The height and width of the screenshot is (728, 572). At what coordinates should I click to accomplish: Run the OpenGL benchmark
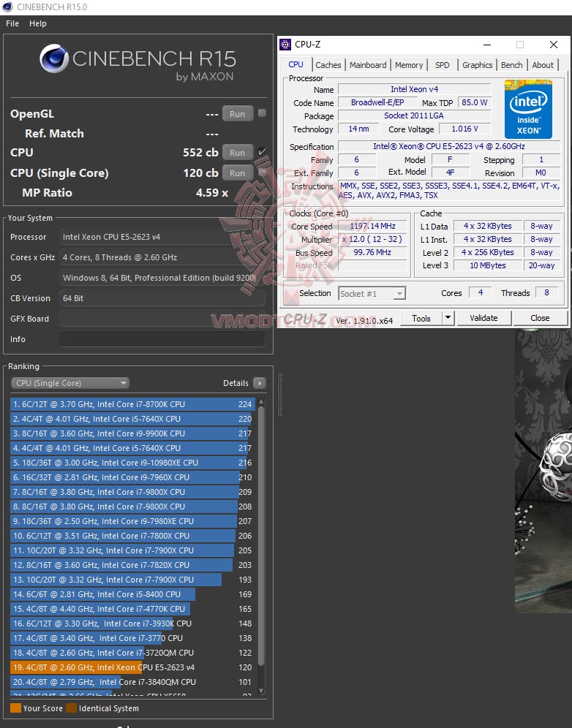coord(238,114)
